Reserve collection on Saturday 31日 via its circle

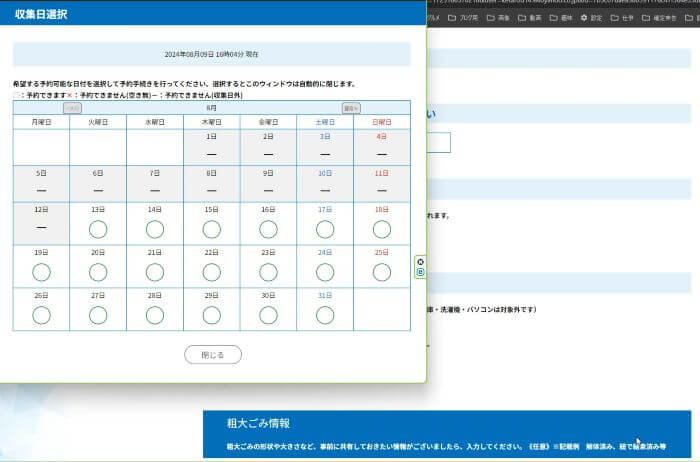pyautogui.click(x=325, y=315)
